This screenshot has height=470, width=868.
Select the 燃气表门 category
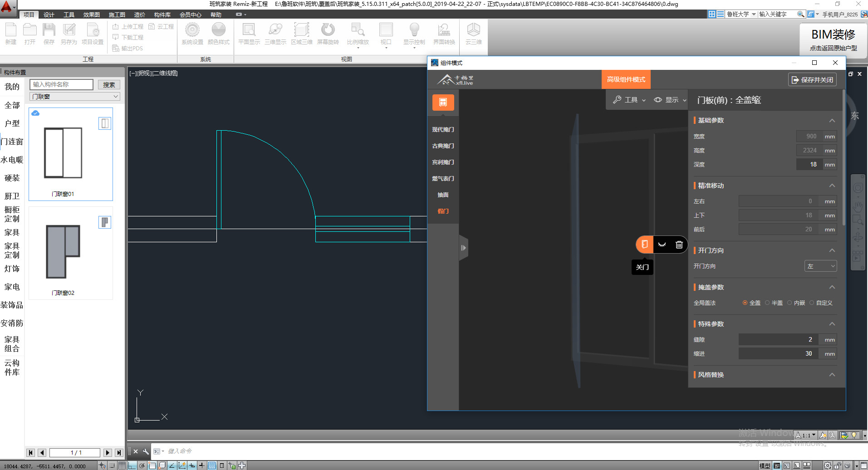(443, 179)
